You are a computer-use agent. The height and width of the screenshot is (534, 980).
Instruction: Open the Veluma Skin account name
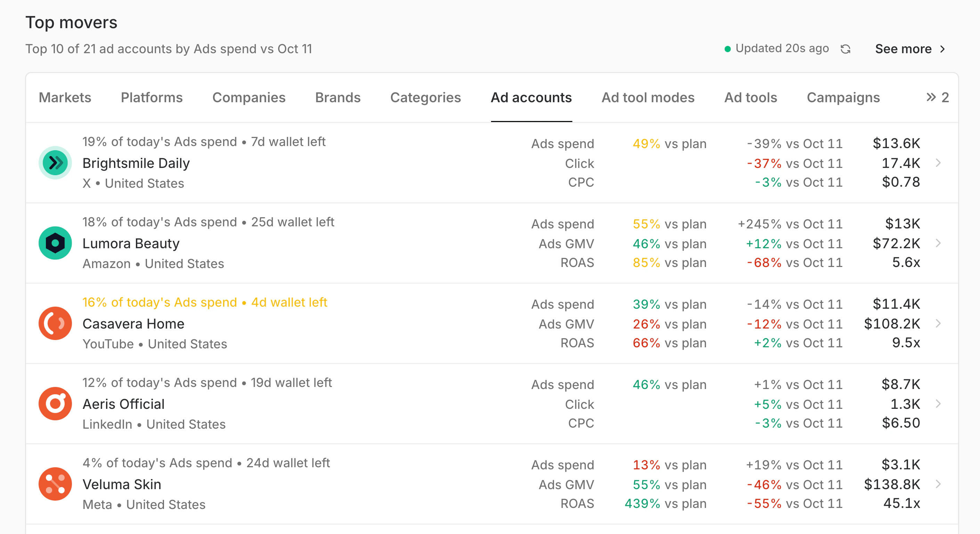click(x=122, y=485)
